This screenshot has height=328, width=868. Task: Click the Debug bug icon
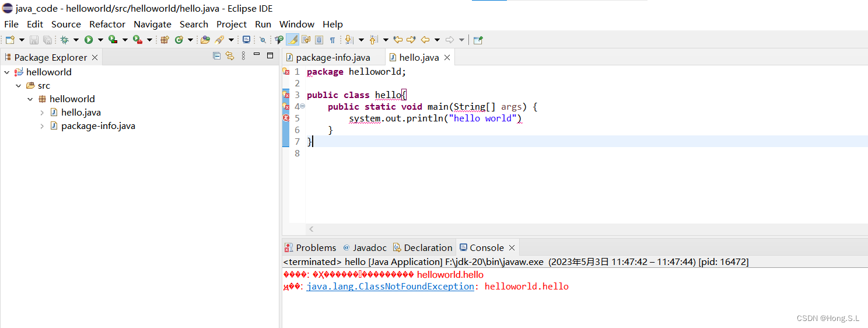(64, 40)
